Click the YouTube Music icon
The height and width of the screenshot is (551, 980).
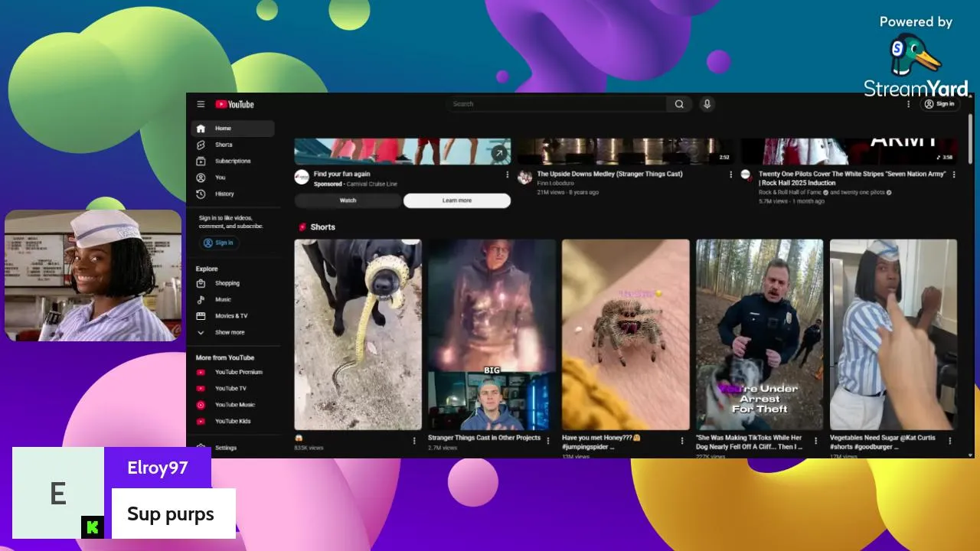point(201,405)
